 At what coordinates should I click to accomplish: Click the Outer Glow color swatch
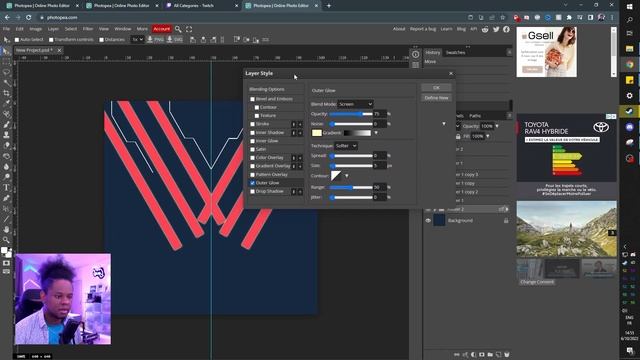(316, 133)
